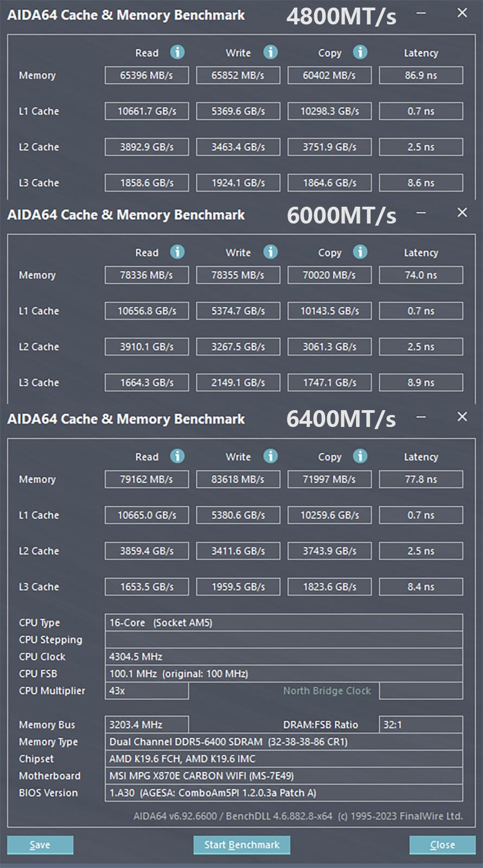Click the Motherboard field MSI MPG X870E CARBON
The image size is (483, 868).
pyautogui.click(x=284, y=776)
